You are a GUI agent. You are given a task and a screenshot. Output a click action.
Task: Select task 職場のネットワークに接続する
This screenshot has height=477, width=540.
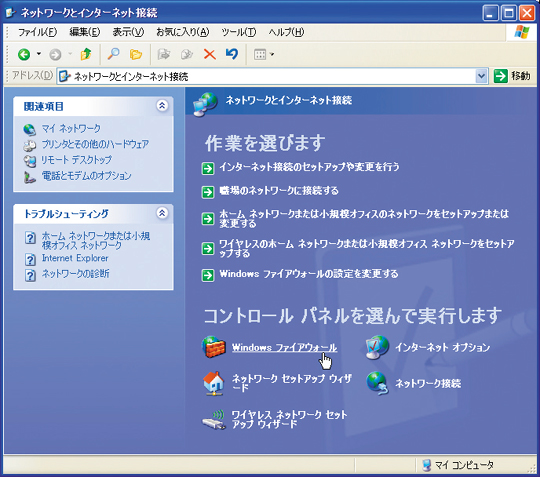(279, 191)
